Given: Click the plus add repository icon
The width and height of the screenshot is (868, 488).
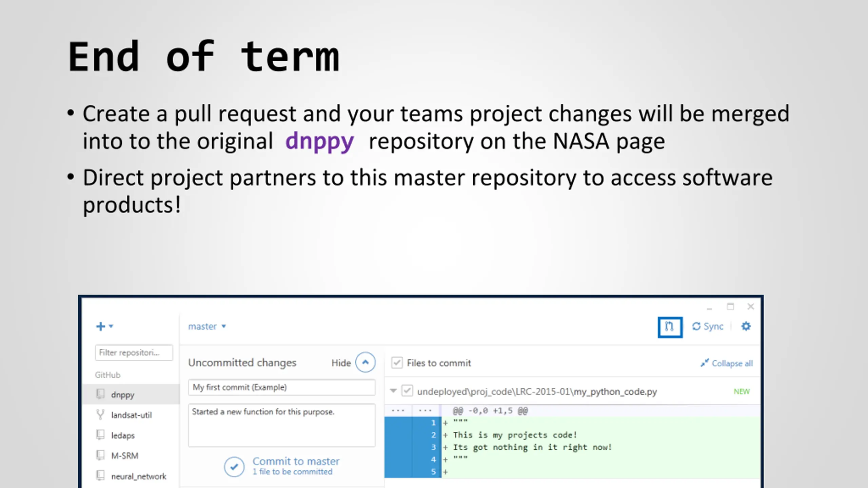Looking at the screenshot, I should (x=101, y=326).
